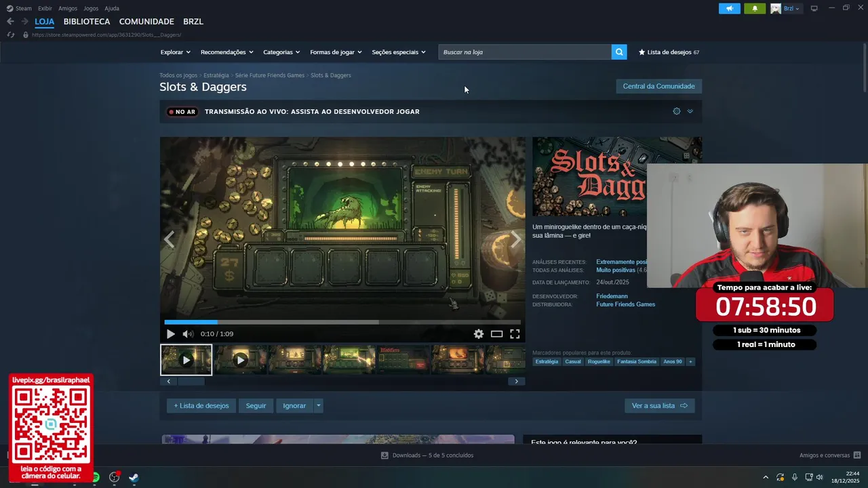
Task: Open Lista de desejos star link
Action: 669,52
